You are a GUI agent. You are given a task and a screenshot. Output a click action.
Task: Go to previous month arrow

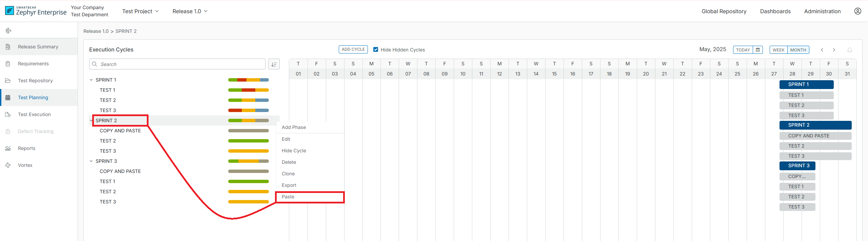pos(822,50)
